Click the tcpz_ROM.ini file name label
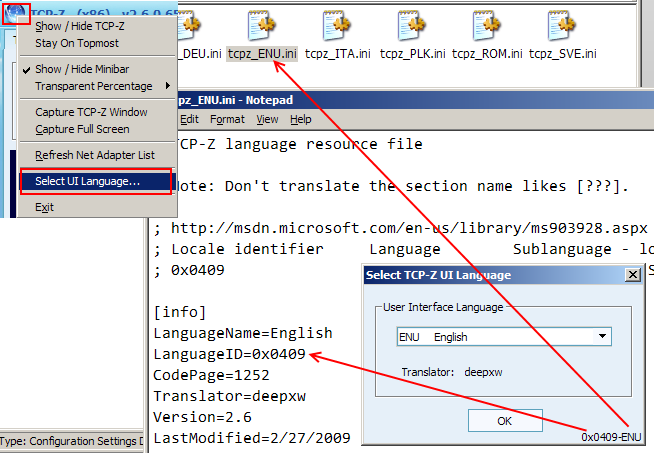 pyautogui.click(x=487, y=54)
